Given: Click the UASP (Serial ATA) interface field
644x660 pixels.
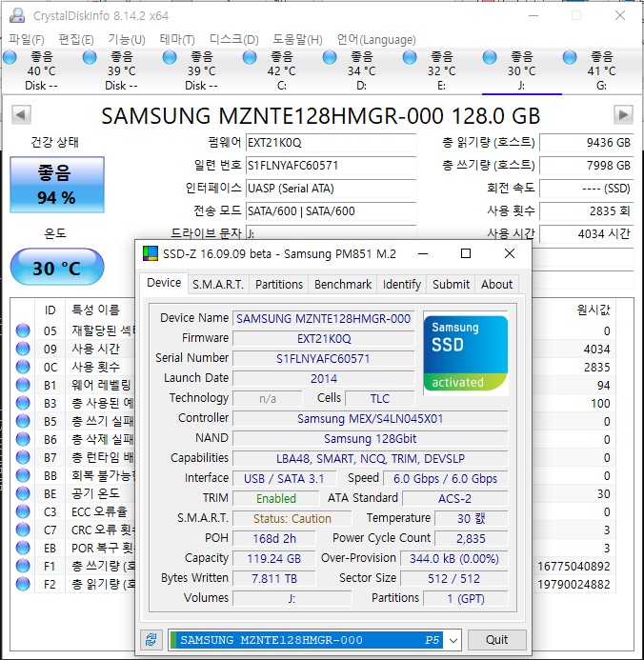Looking at the screenshot, I should 331,188.
